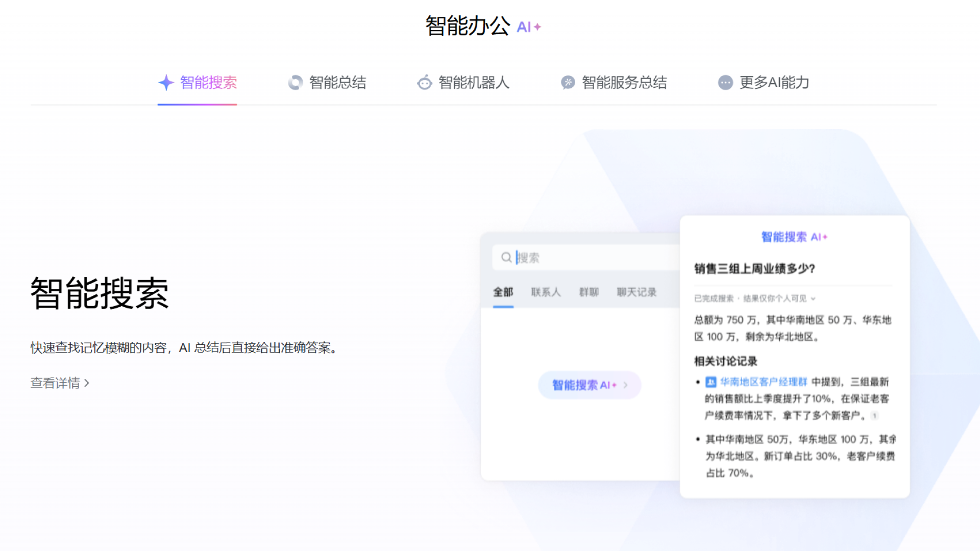The height and width of the screenshot is (551, 980).
Task: Click the circular icon next to 智能总结
Action: pyautogui.click(x=295, y=82)
